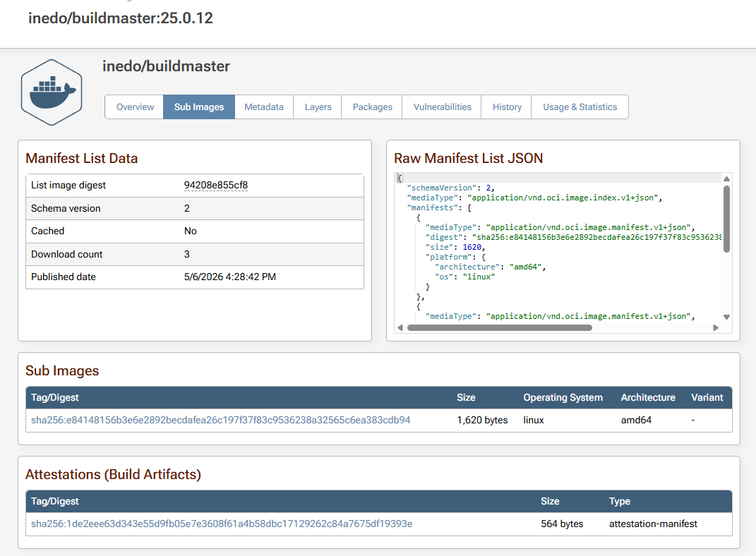756x556 pixels.
Task: Click the Published date value 5/6/2026 4:28:42 PM
Action: [230, 277]
